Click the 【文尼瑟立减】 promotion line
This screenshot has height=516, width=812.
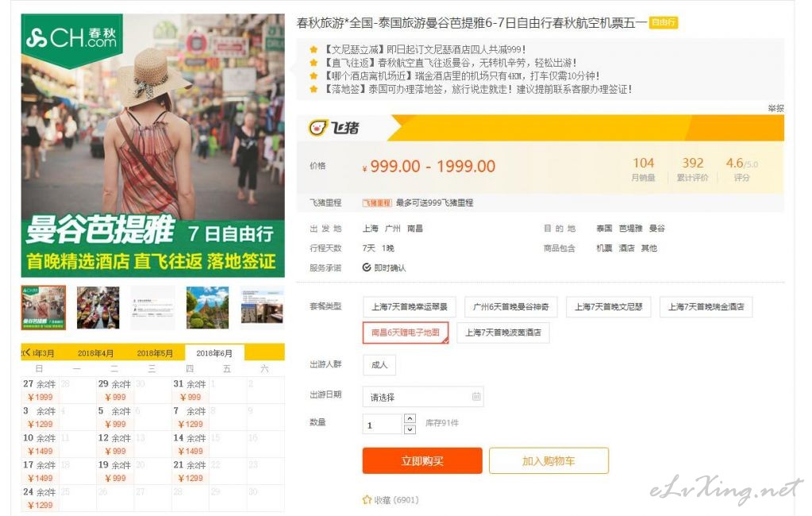pyautogui.click(x=424, y=50)
